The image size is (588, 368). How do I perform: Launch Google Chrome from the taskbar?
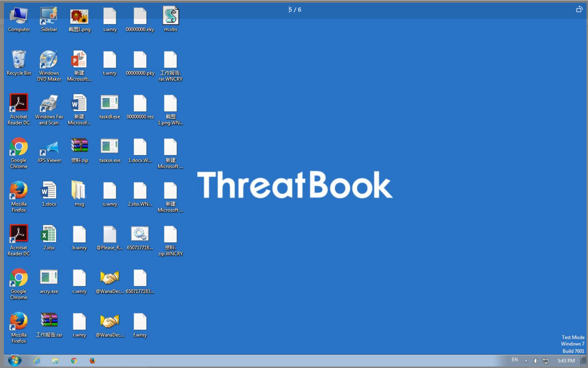point(74,361)
